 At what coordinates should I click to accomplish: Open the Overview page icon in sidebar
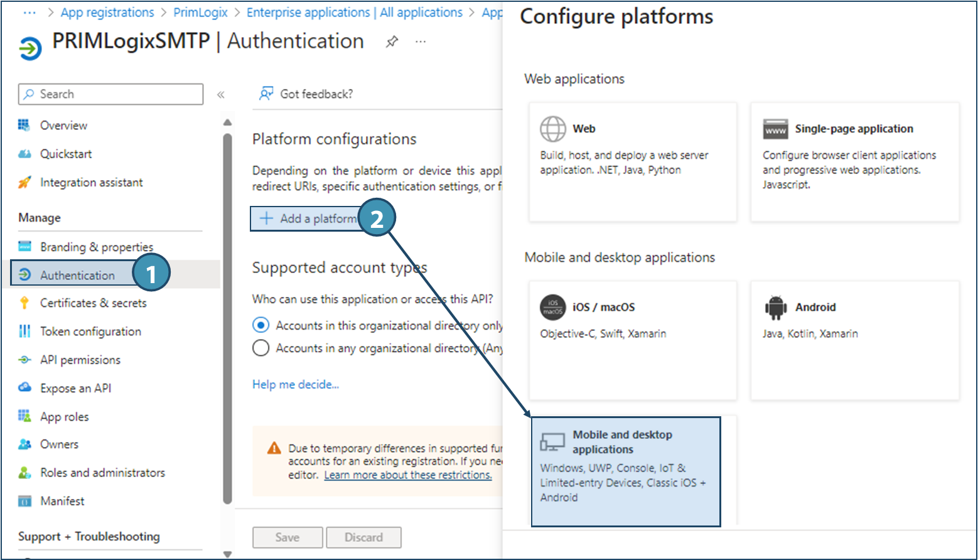click(x=24, y=125)
